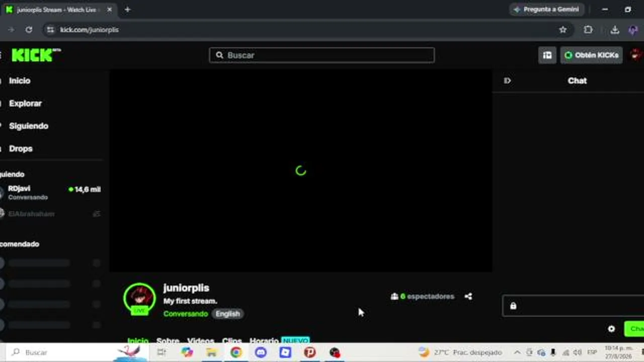Open Siguiendo in the sidebar
The image size is (644, 362).
coord(29,126)
